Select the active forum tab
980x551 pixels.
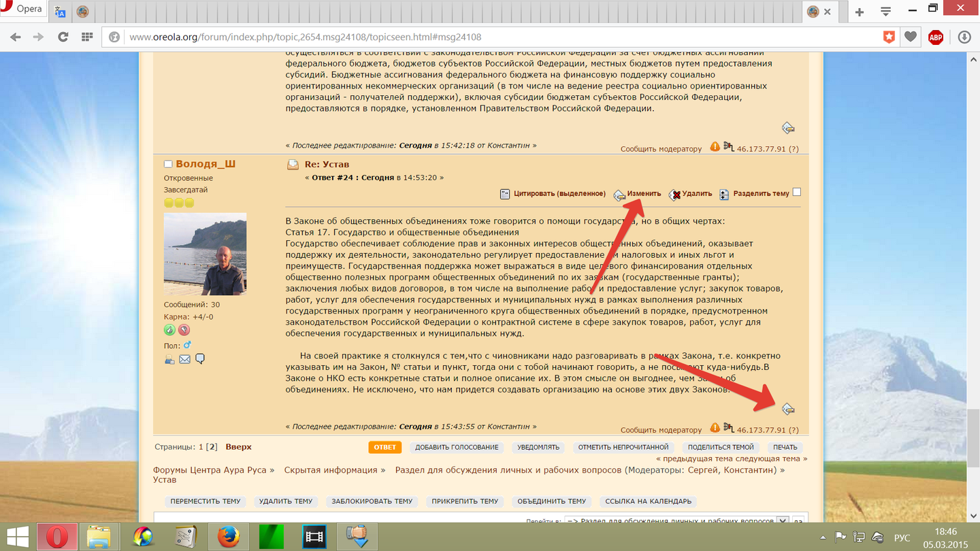[813, 12]
